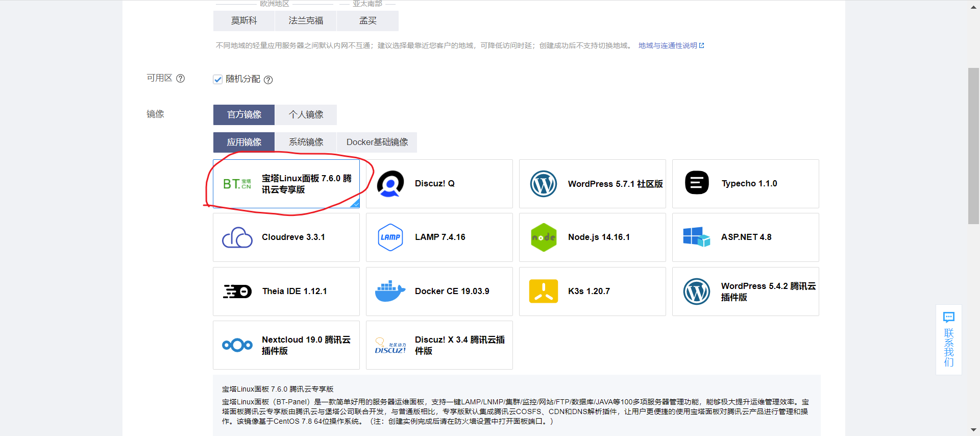
Task: Select the Docker CE whale icon
Action: pos(390,291)
